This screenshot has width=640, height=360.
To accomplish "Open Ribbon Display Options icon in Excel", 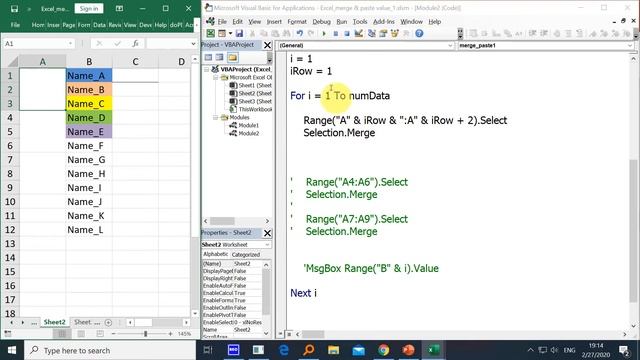I will (119, 9).
